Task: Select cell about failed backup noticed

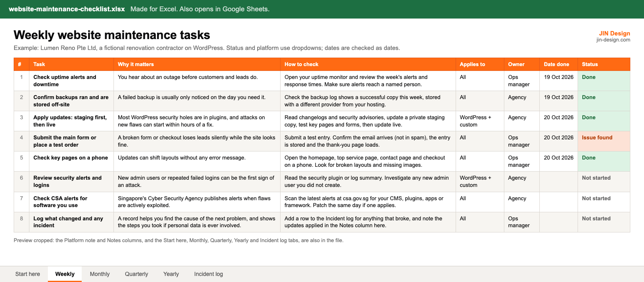Action: (x=197, y=101)
